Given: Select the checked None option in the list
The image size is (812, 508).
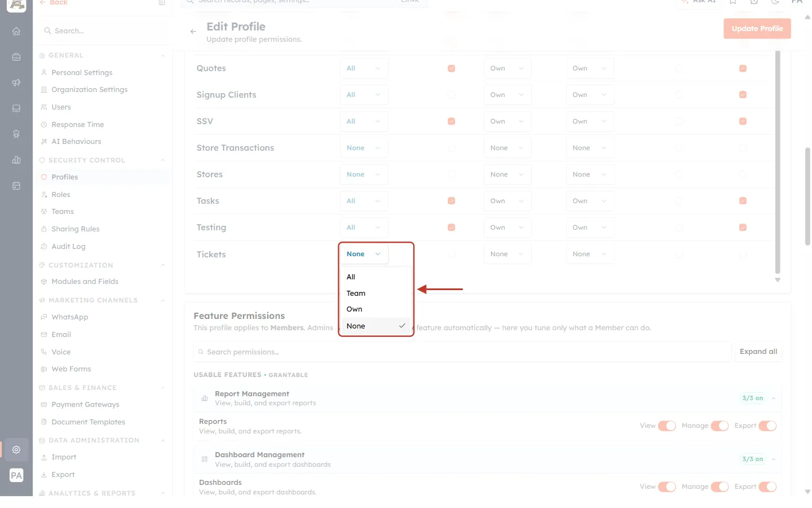Looking at the screenshot, I should pyautogui.click(x=376, y=326).
